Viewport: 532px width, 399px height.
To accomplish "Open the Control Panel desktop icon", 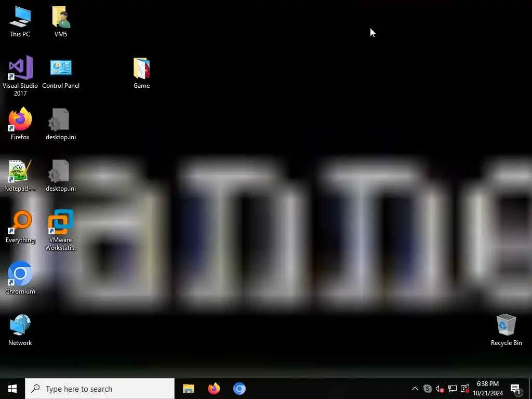I will [x=61, y=73].
